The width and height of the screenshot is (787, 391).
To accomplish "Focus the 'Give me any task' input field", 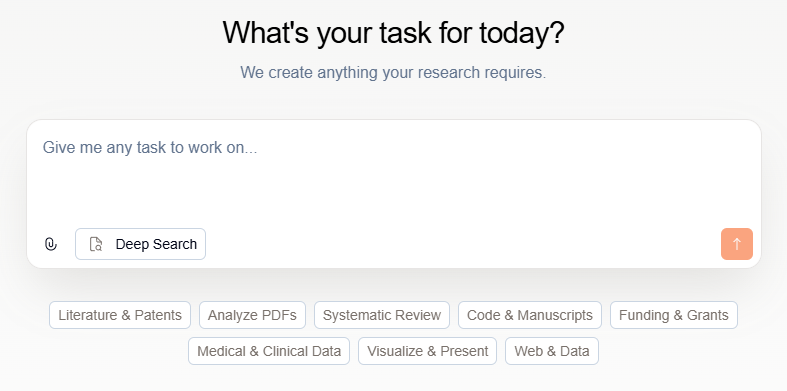I will click(x=394, y=171).
